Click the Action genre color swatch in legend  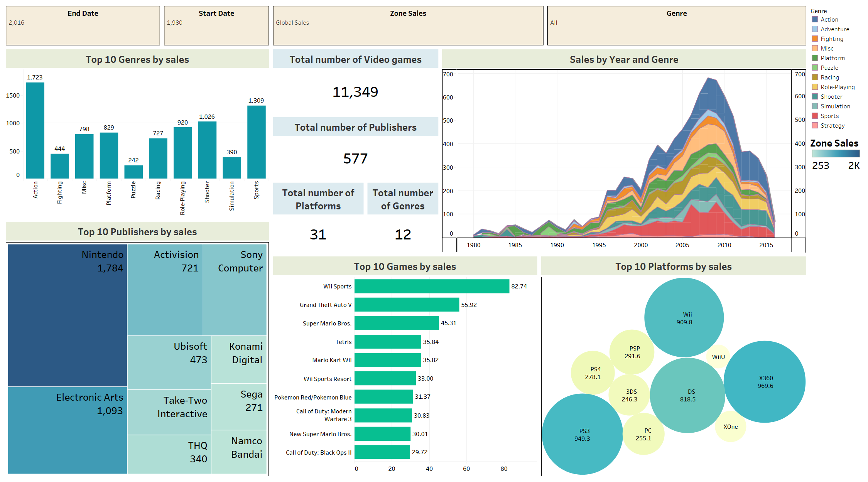(815, 19)
